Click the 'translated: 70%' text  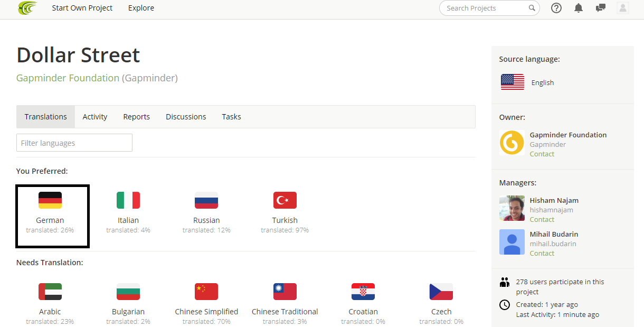coord(206,321)
